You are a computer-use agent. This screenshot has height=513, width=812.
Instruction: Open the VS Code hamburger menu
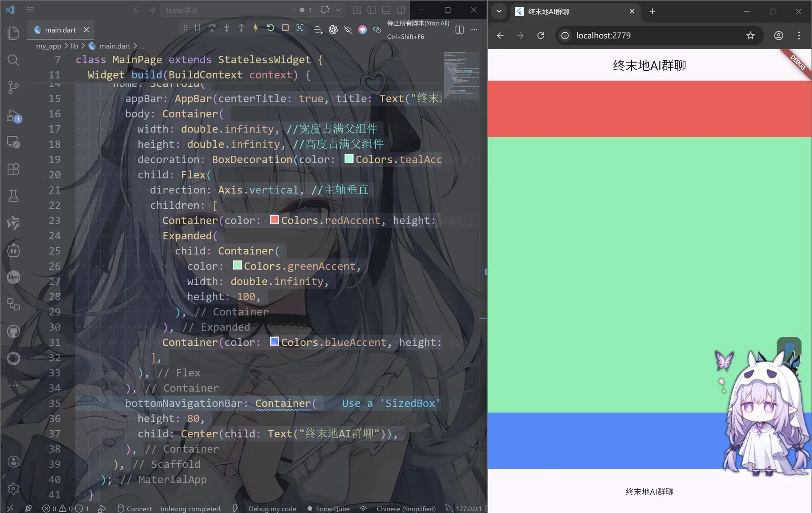pyautogui.click(x=30, y=10)
